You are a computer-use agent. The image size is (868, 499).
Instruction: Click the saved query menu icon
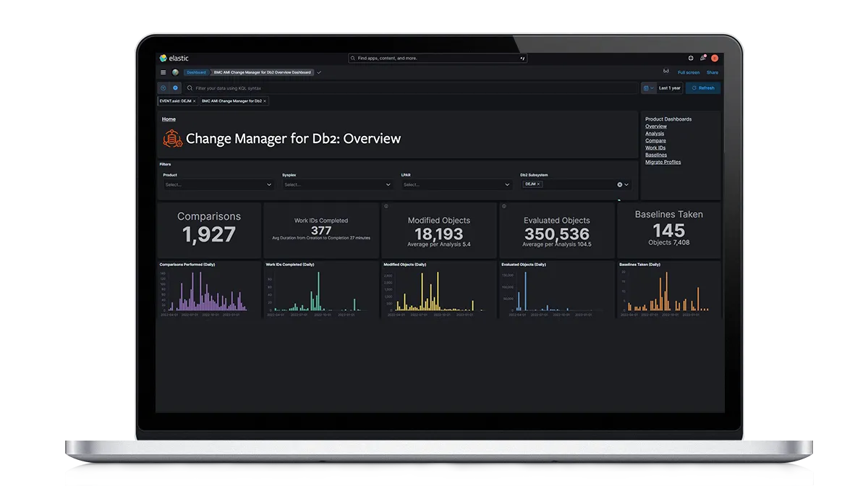point(163,88)
